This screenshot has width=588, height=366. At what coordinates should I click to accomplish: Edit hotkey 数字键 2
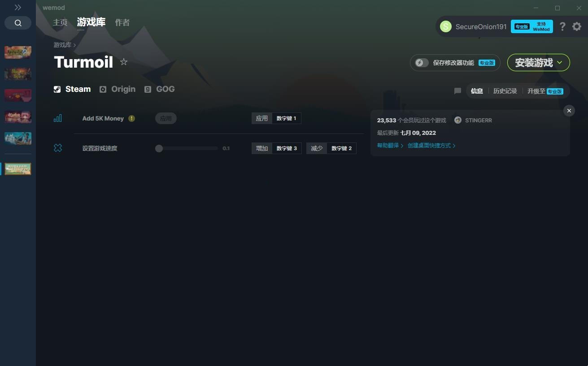point(341,148)
